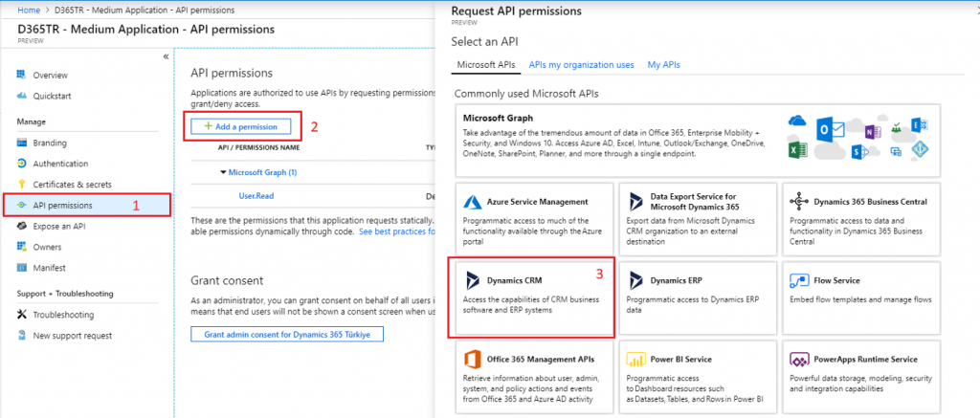The image size is (980, 418).
Task: Click the Grant consent heading
Action: 227,281
